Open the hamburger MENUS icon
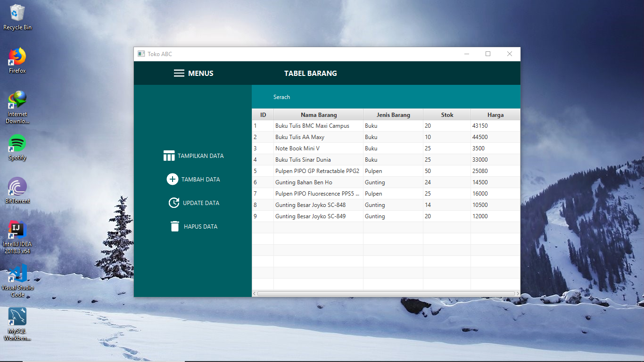The height and width of the screenshot is (362, 644). (179, 73)
